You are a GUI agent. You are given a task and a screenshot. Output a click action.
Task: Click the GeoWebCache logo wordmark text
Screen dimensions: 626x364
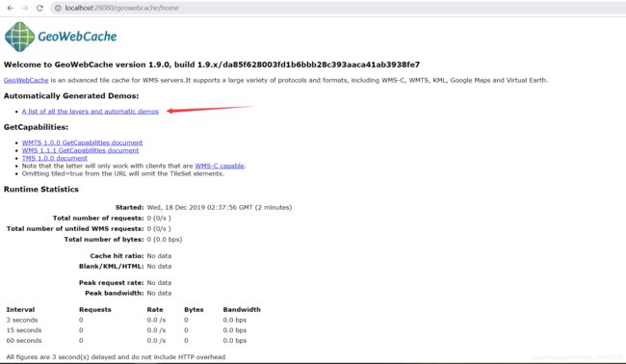77,37
